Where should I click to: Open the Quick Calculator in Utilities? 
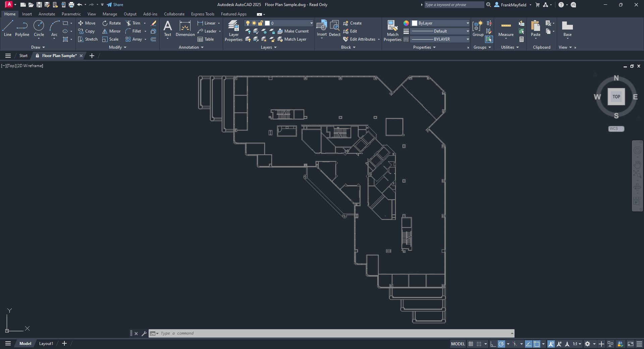coord(522,39)
